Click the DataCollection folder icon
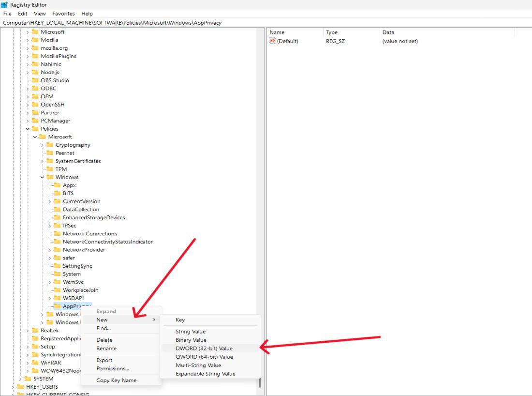The image size is (532, 396). pyautogui.click(x=58, y=209)
